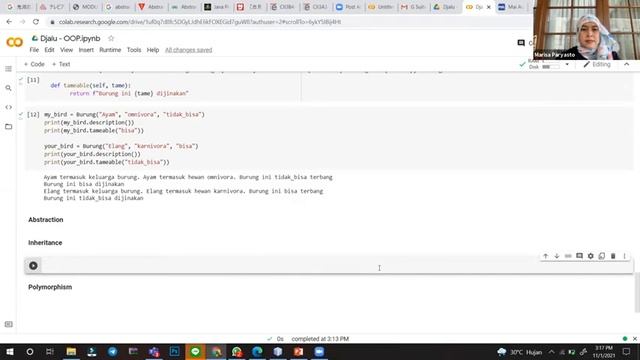Viewport: 640px width, 360px height.
Task: Click the notebook title Djalu - OOP.ipynb
Action: point(70,38)
